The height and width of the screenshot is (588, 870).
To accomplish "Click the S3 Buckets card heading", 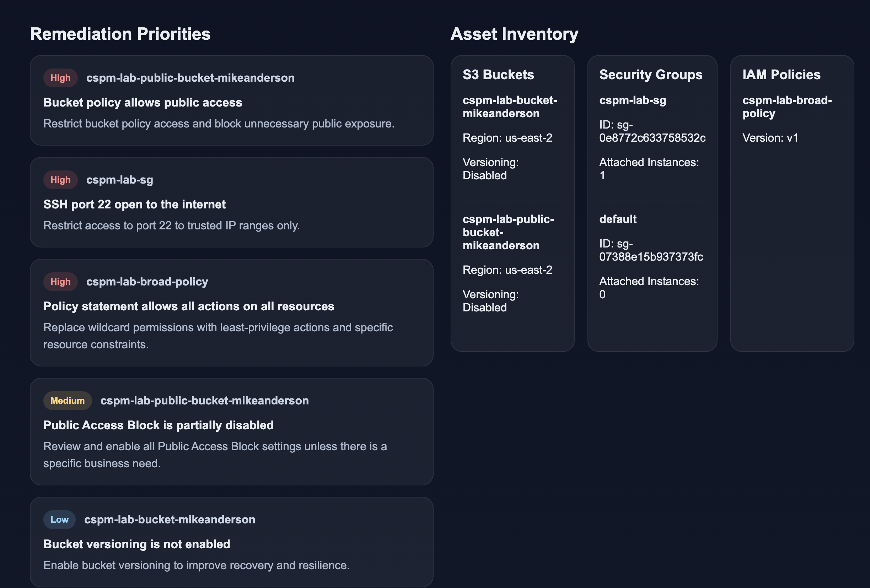I will [x=498, y=75].
